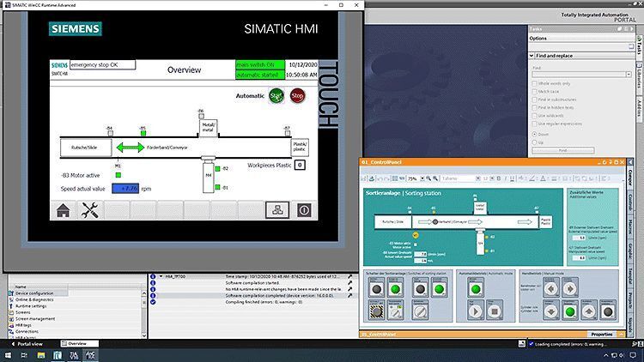Image resolution: width=644 pixels, height=362 pixels.
Task: Enable Find in substructures checkbox
Action: 534,100
